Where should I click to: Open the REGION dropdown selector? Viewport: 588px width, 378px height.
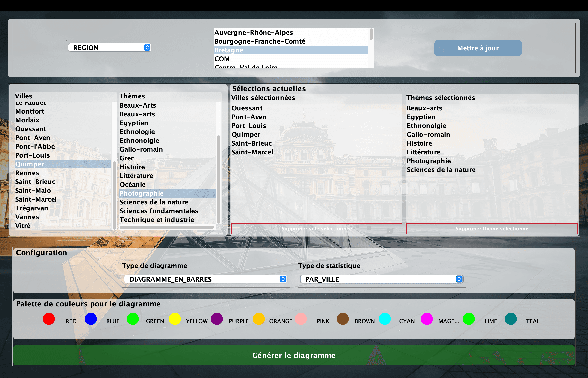tap(110, 47)
